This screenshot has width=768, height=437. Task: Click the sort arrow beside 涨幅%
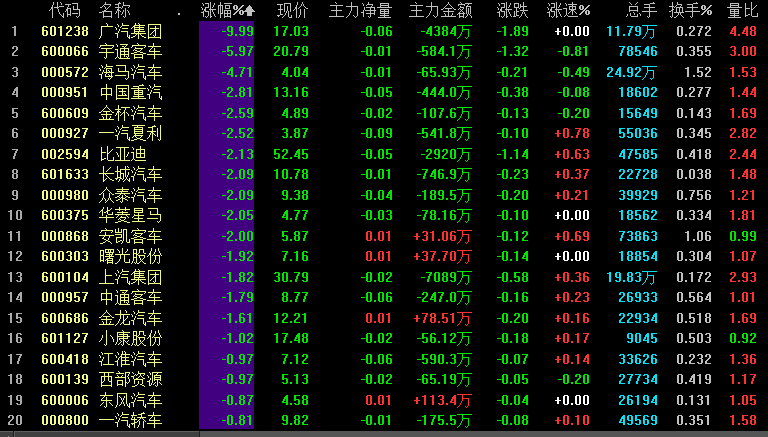[x=250, y=11]
